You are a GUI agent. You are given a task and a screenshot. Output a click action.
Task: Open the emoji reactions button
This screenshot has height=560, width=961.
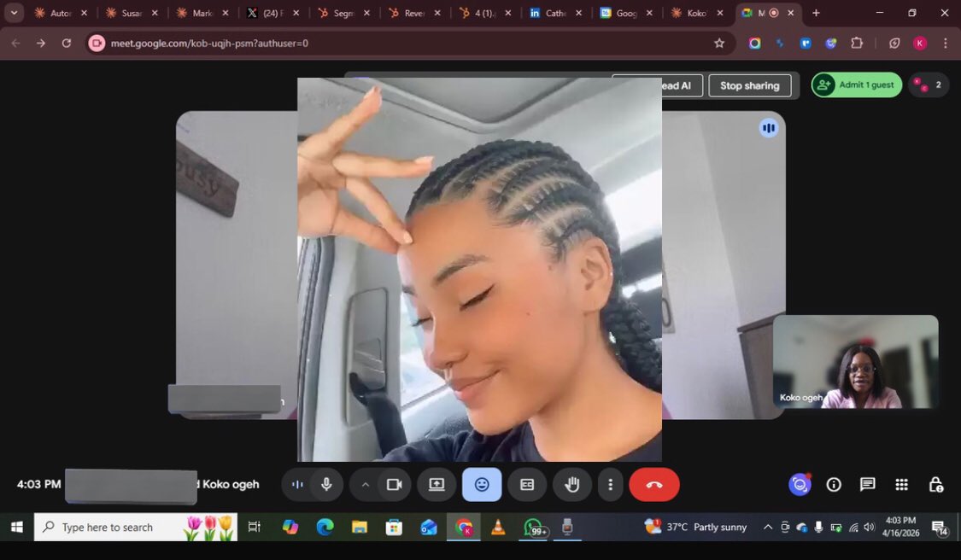[482, 485]
